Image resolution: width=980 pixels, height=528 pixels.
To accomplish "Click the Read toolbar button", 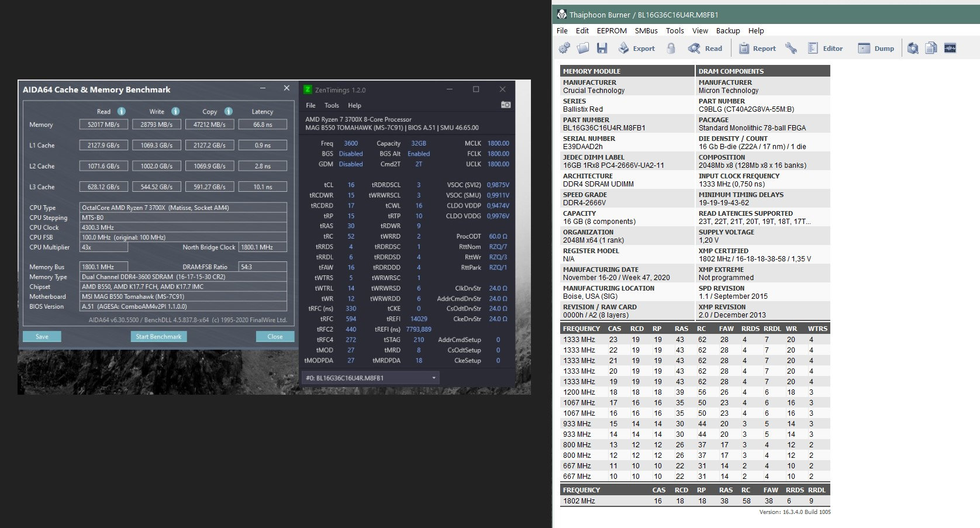I will 706,49.
